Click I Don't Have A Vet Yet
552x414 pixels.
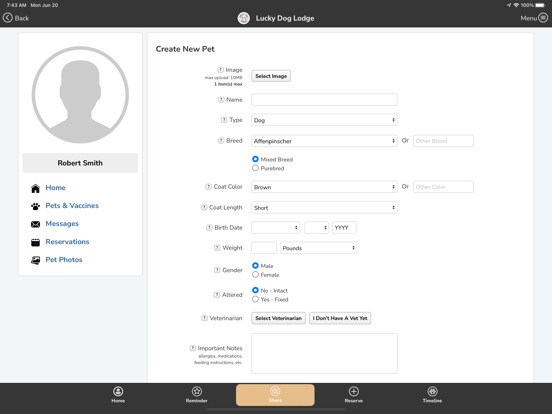tap(340, 318)
